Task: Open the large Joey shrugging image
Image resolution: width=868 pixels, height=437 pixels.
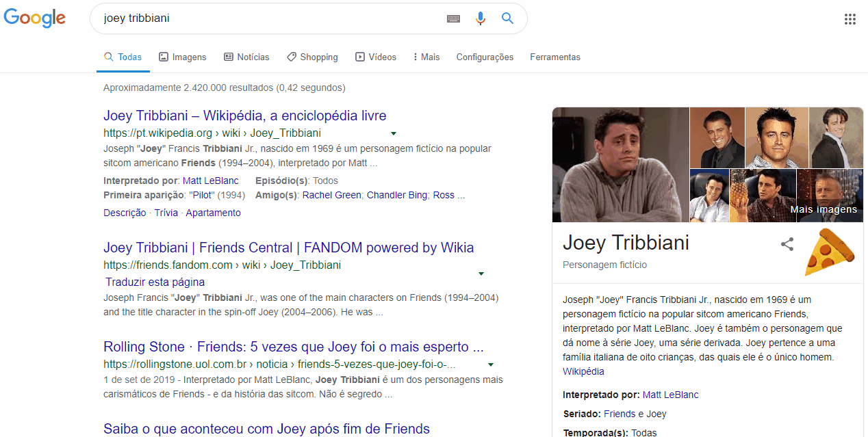Action: coord(620,165)
